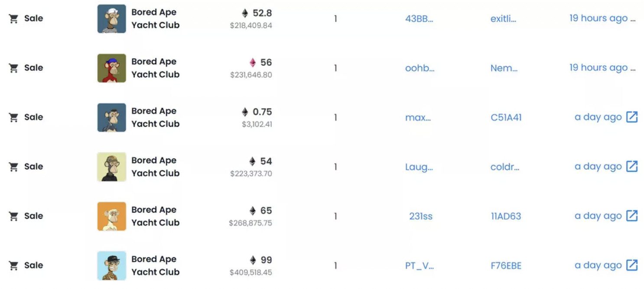
Task: Click Ethereum icon next to 65 price
Action: (x=253, y=211)
